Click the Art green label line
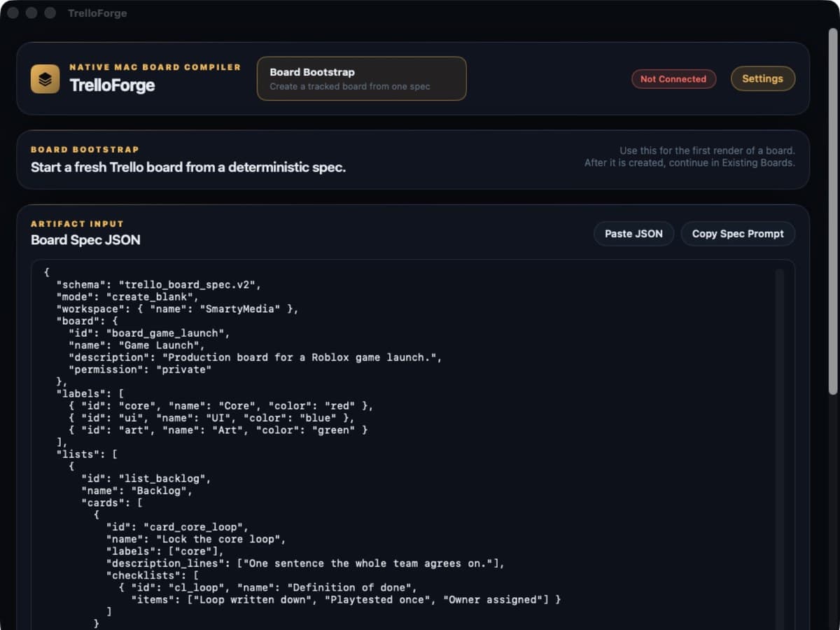The width and height of the screenshot is (840, 630). pyautogui.click(x=218, y=430)
